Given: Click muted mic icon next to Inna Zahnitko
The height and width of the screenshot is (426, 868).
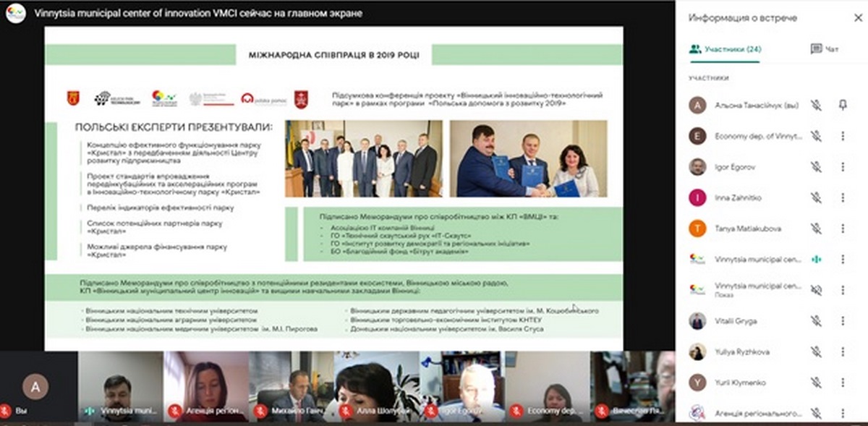Looking at the screenshot, I should point(816,197).
